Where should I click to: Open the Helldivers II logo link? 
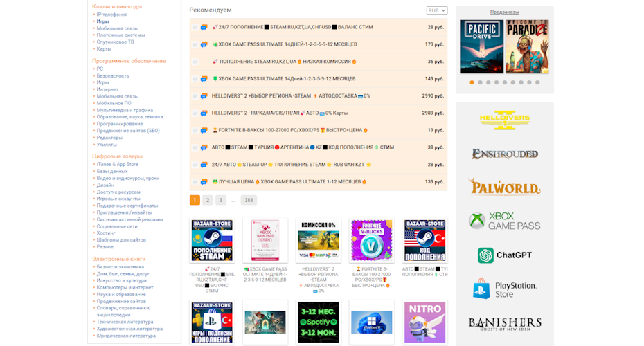(x=505, y=120)
